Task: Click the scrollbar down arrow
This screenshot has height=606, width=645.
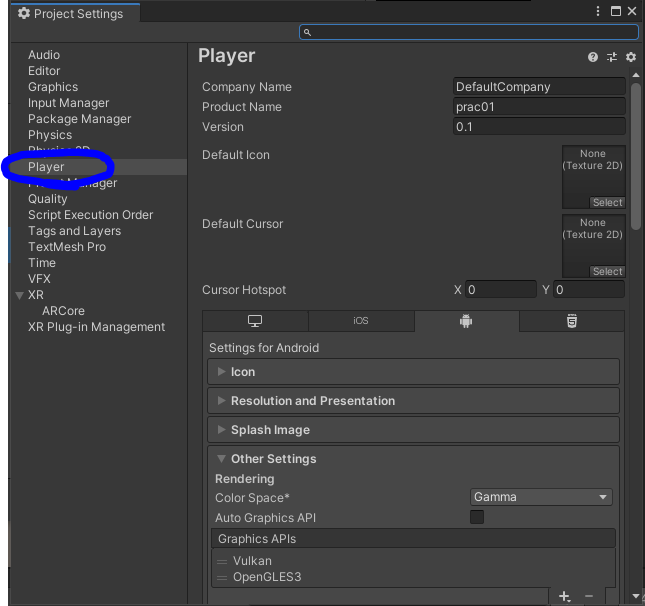Action: tap(636, 596)
